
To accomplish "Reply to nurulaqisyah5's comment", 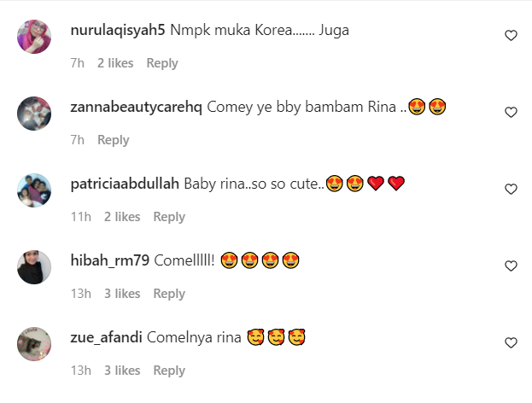I will 162,63.
